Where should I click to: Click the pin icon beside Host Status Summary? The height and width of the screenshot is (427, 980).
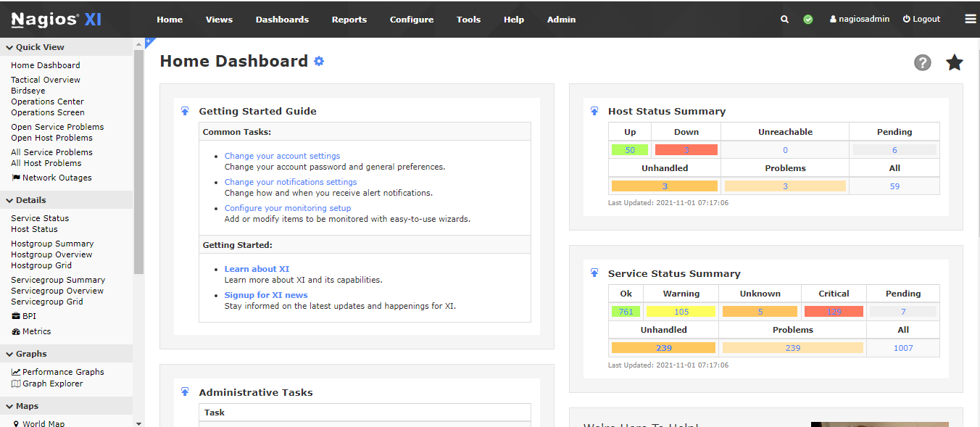tap(594, 111)
